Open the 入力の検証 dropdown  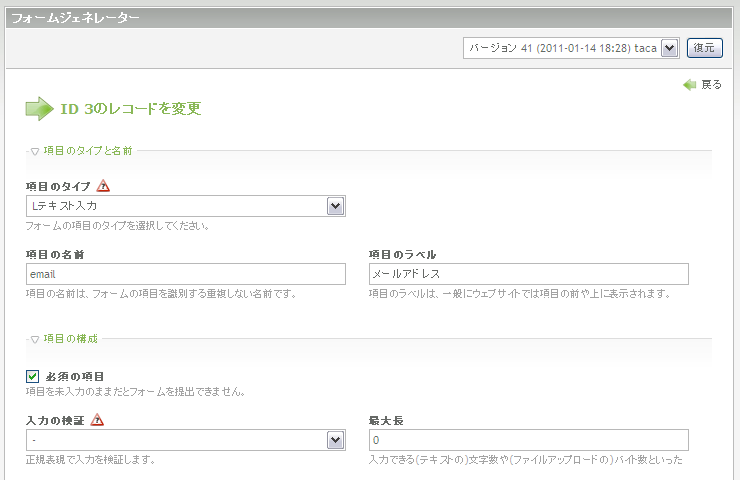[185, 440]
